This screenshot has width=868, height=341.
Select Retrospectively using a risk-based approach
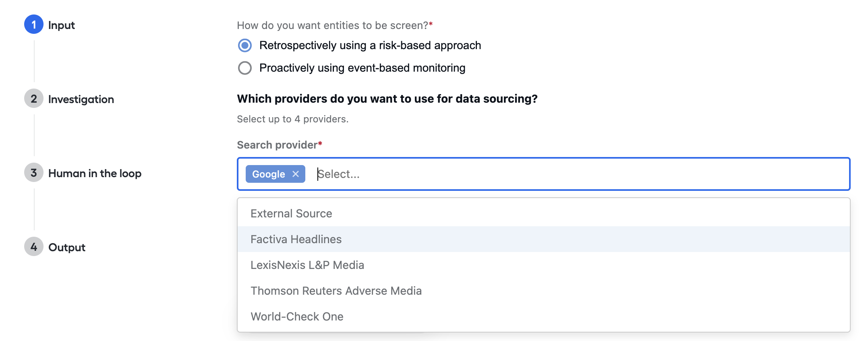[245, 45]
